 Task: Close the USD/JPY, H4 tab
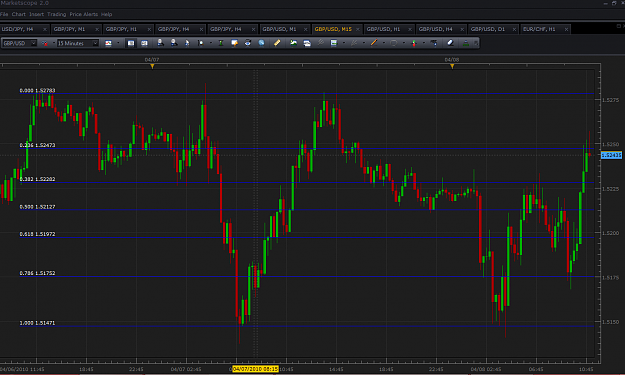pos(45,29)
